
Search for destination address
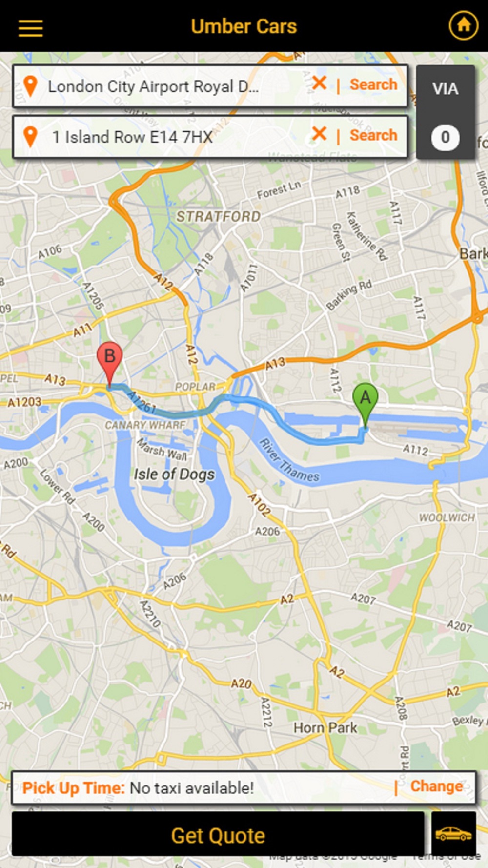click(x=373, y=135)
